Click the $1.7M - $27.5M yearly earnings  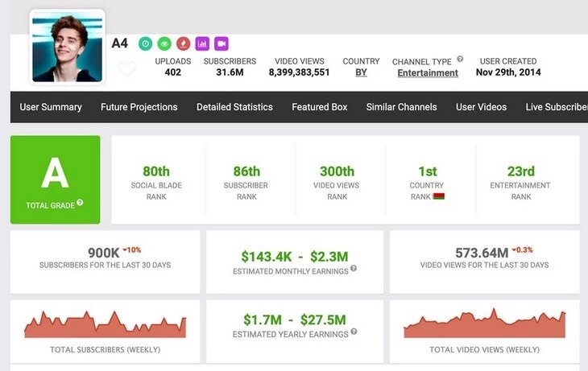[295, 320]
